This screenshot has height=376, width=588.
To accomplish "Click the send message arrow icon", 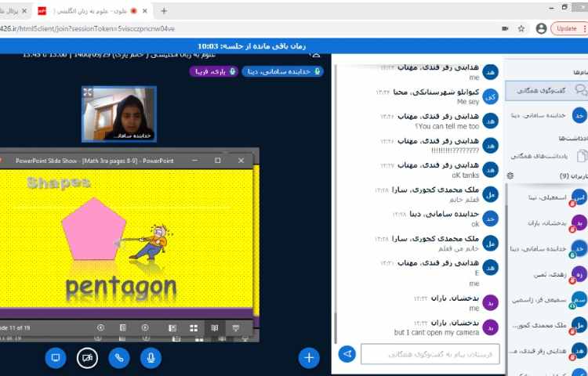I will (x=347, y=355).
